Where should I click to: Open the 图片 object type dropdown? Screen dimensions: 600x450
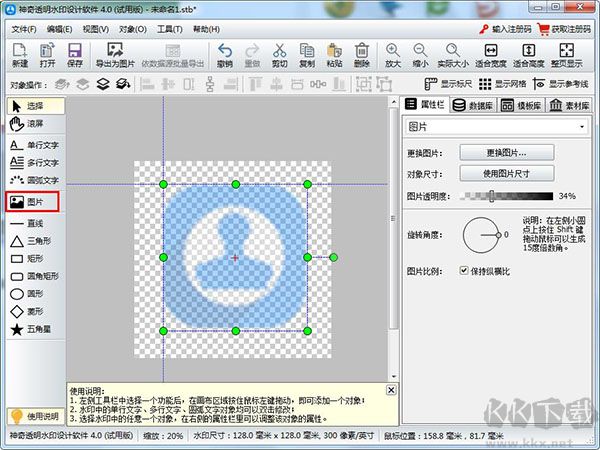click(x=497, y=127)
